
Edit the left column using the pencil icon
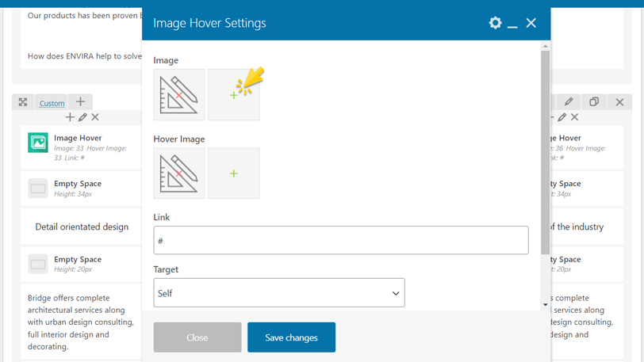click(x=82, y=117)
